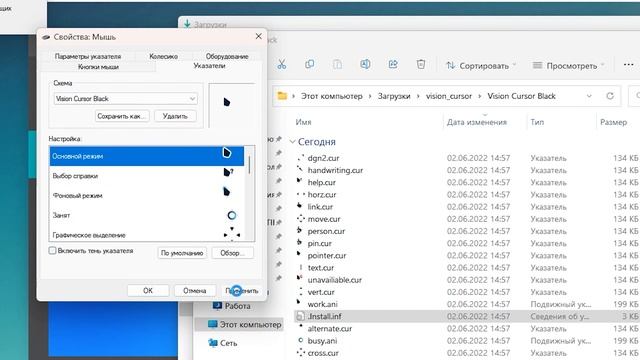This screenshot has width=640, height=360.
Task: Click the Сеть network icon in sidebar
Action: (x=213, y=343)
